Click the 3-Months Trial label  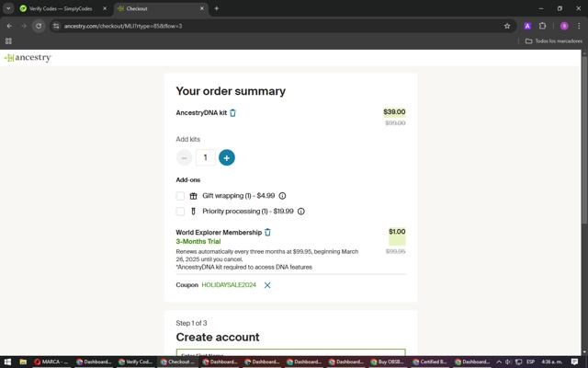pos(198,241)
